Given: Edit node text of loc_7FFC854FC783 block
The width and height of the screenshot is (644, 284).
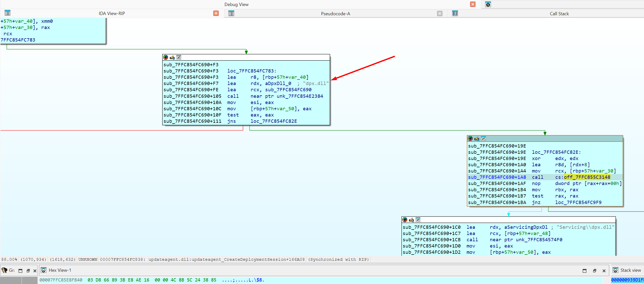Looking at the screenshot, I should point(172,57).
